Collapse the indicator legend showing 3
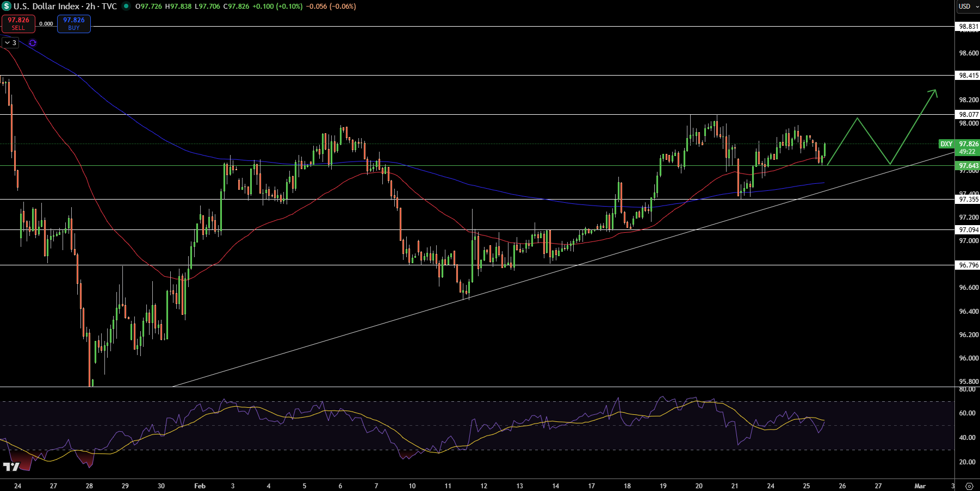The image size is (980, 491). tap(10, 42)
